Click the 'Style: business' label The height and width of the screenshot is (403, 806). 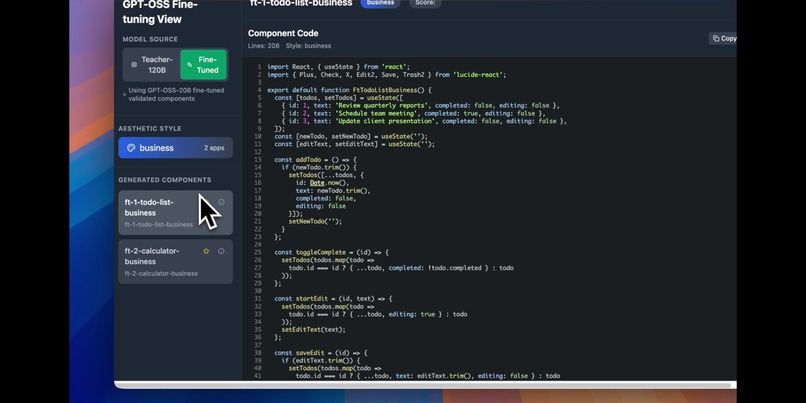(308, 46)
